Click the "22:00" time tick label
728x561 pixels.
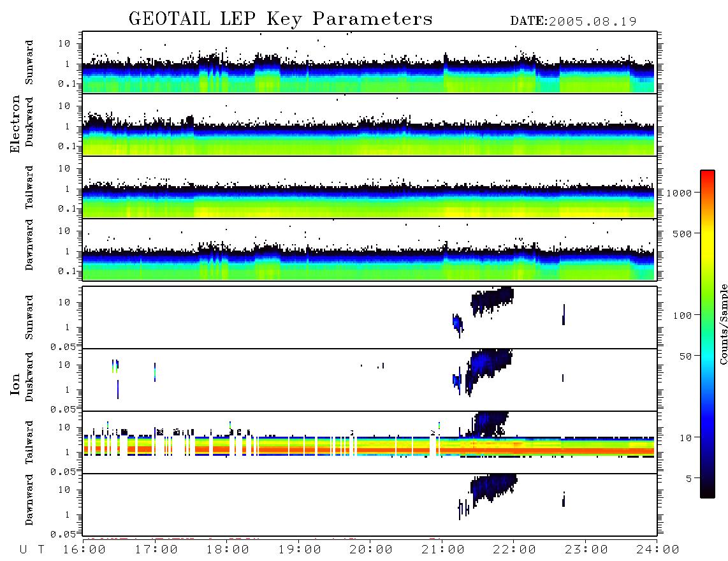[514, 550]
